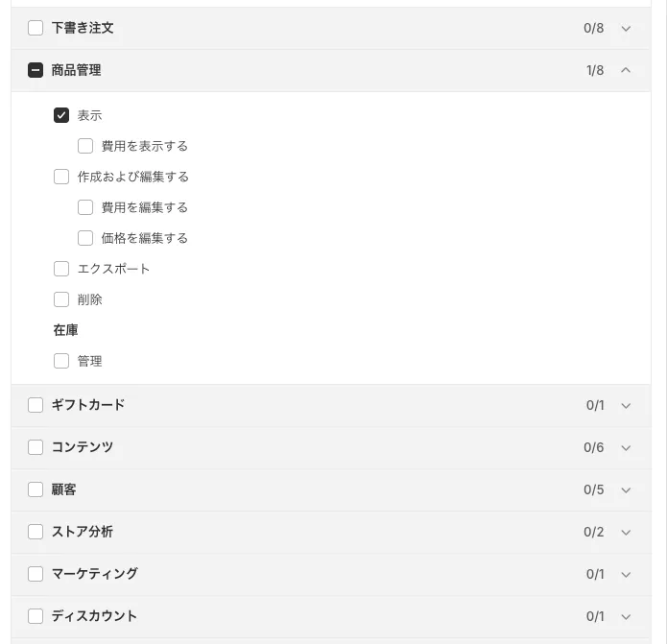Check the マーケティング checkbox
The image size is (667, 644).
[x=36, y=574]
